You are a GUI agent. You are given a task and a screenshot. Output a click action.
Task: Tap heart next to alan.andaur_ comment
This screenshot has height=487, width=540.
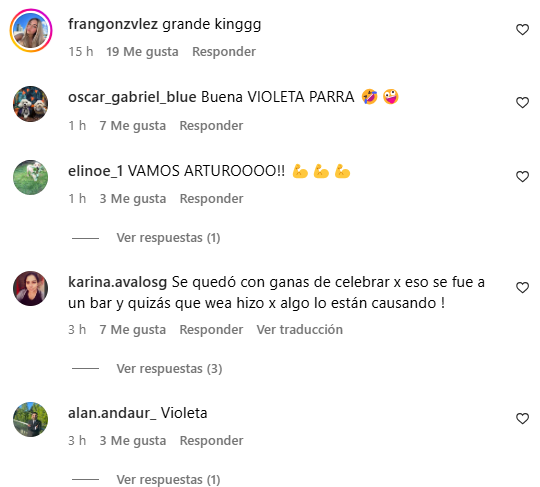coord(522,419)
